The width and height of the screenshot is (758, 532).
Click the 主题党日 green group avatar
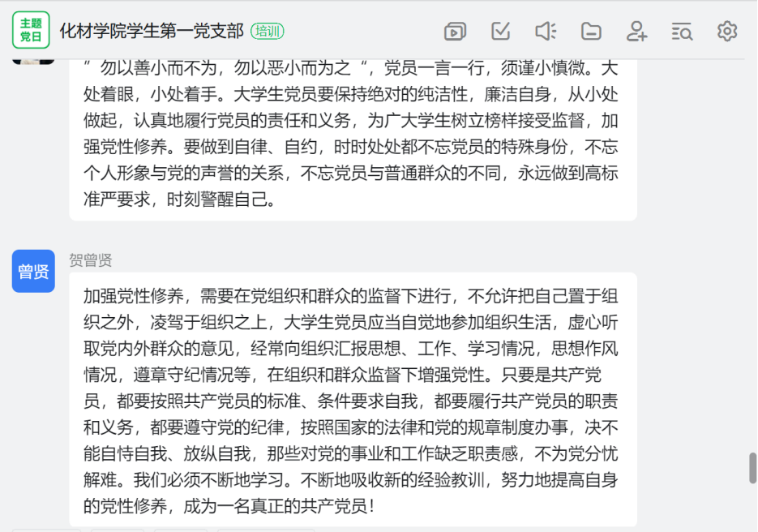click(31, 30)
